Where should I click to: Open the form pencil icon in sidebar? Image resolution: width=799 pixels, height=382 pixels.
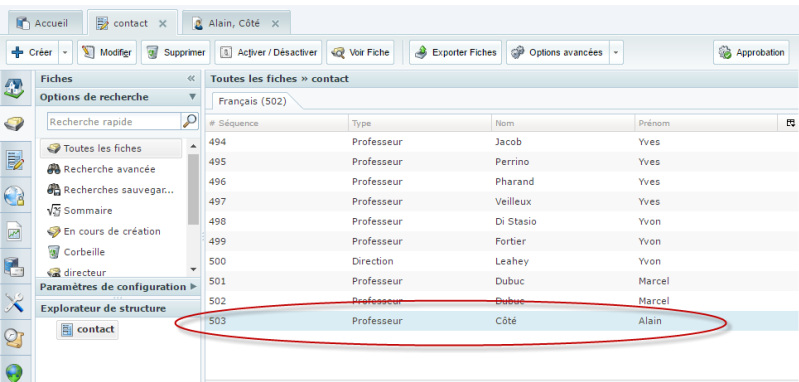[x=14, y=159]
